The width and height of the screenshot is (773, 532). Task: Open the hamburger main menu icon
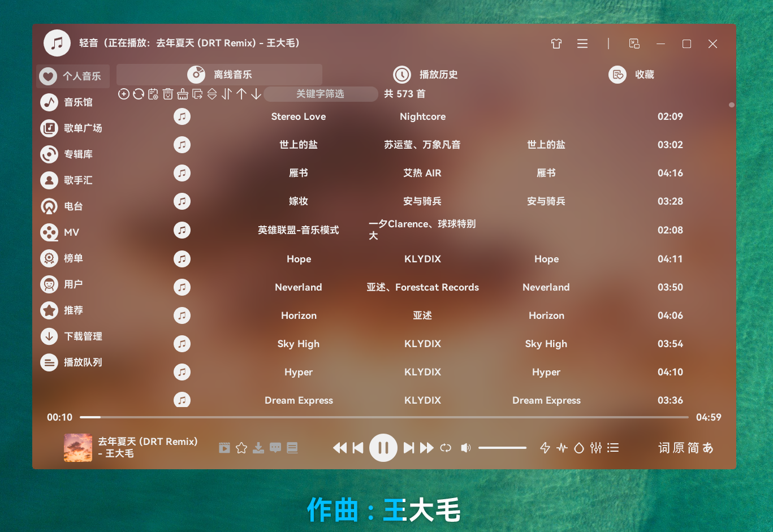click(582, 44)
